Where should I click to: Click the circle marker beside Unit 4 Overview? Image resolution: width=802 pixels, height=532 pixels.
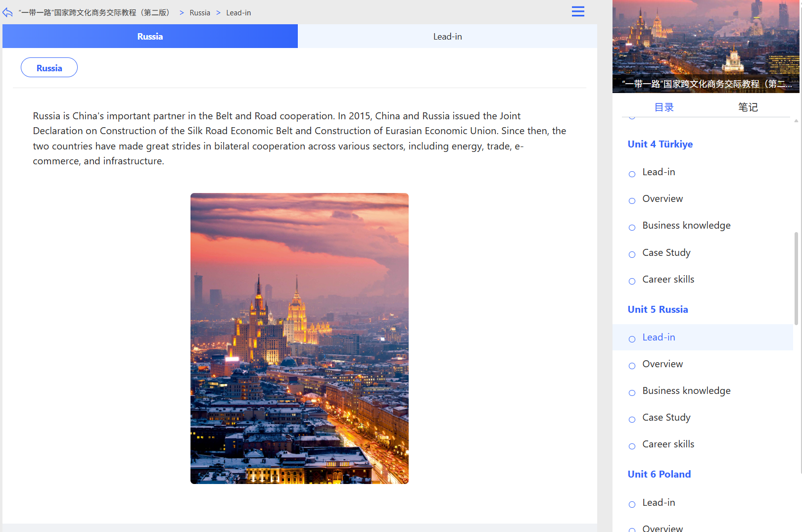(x=632, y=200)
